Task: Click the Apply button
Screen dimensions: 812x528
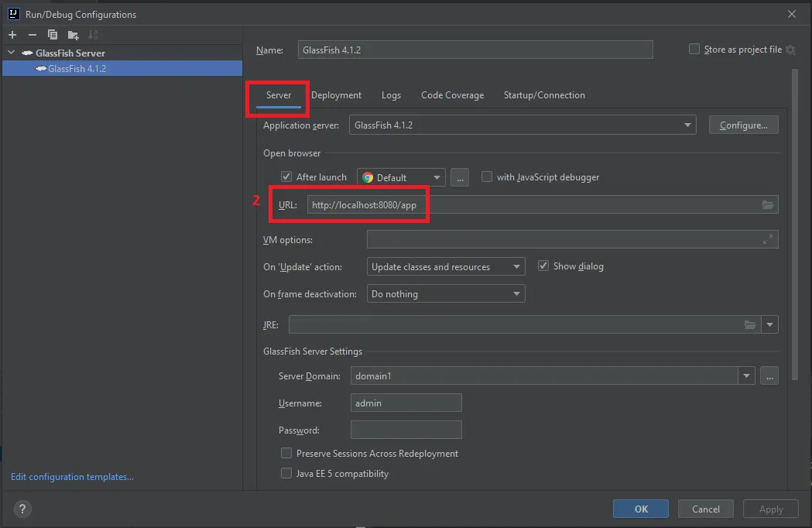Action: tap(770, 509)
